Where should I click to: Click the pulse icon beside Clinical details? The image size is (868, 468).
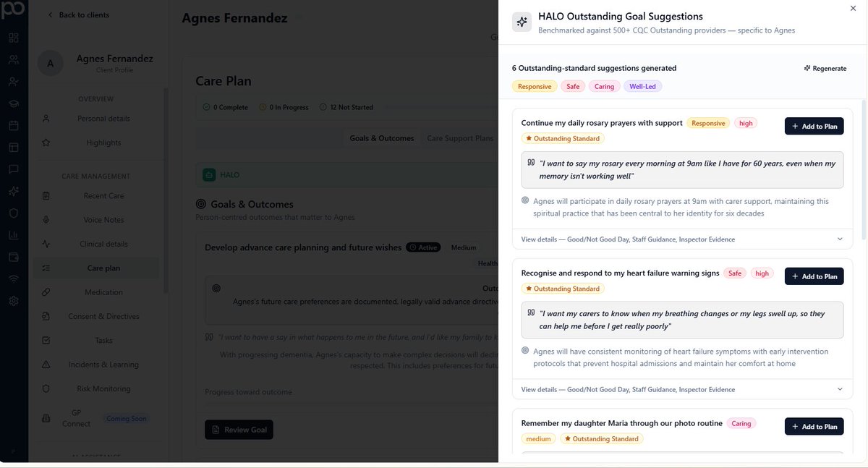click(x=46, y=244)
